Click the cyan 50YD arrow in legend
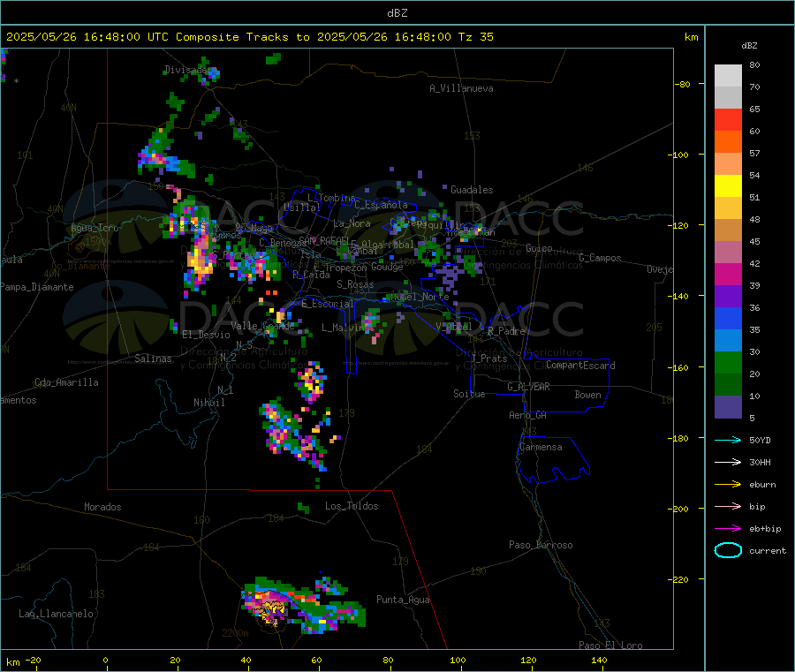 (x=728, y=440)
